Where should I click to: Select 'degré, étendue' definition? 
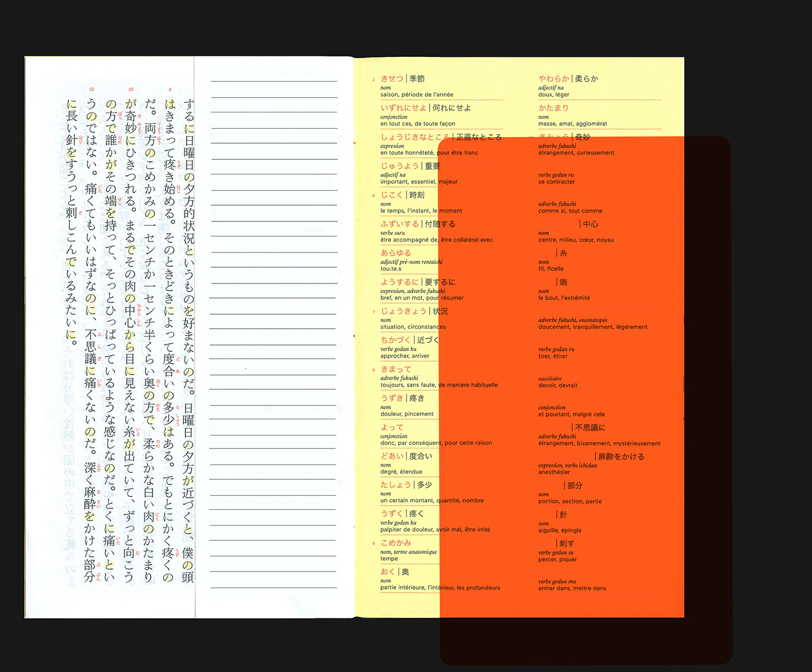coord(401,472)
